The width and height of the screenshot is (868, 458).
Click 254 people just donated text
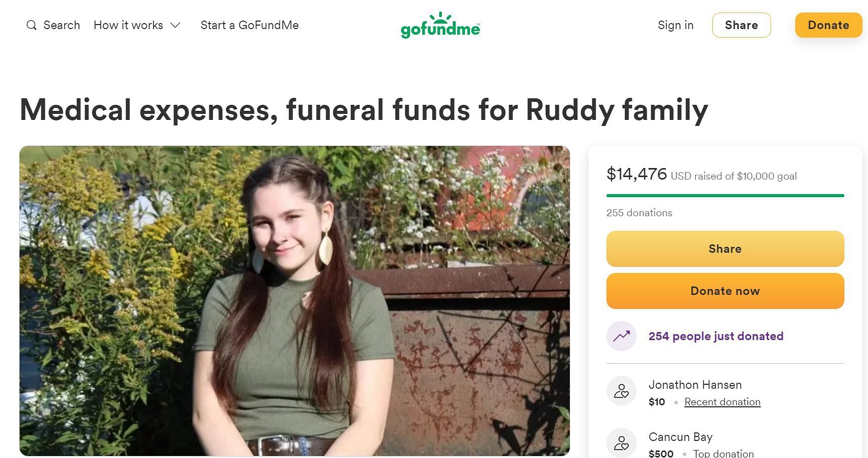point(715,336)
